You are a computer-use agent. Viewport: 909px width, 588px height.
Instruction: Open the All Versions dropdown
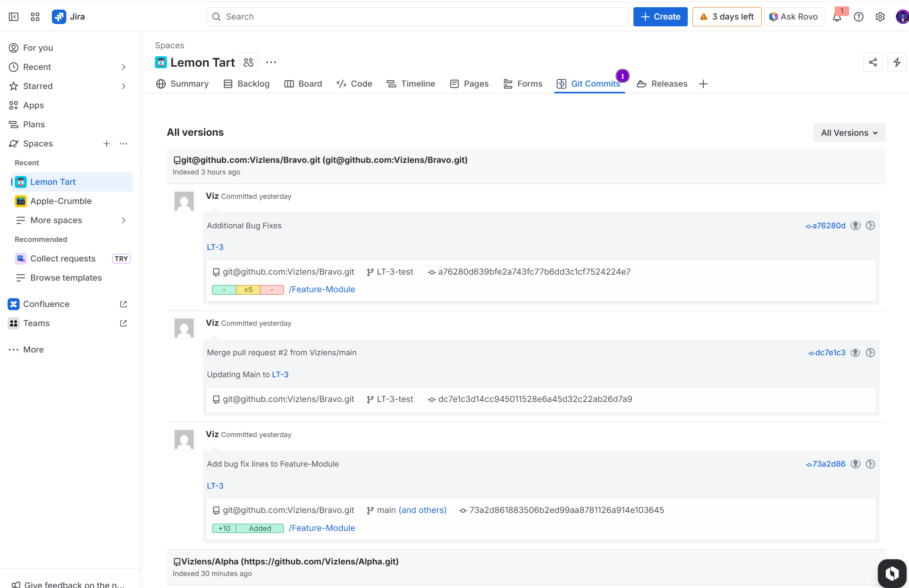point(849,133)
